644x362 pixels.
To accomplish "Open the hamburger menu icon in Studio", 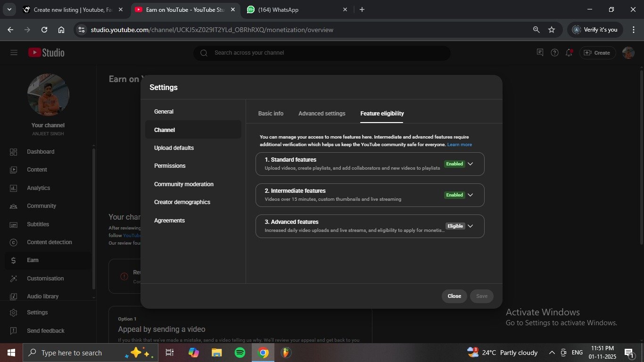I will (14, 53).
